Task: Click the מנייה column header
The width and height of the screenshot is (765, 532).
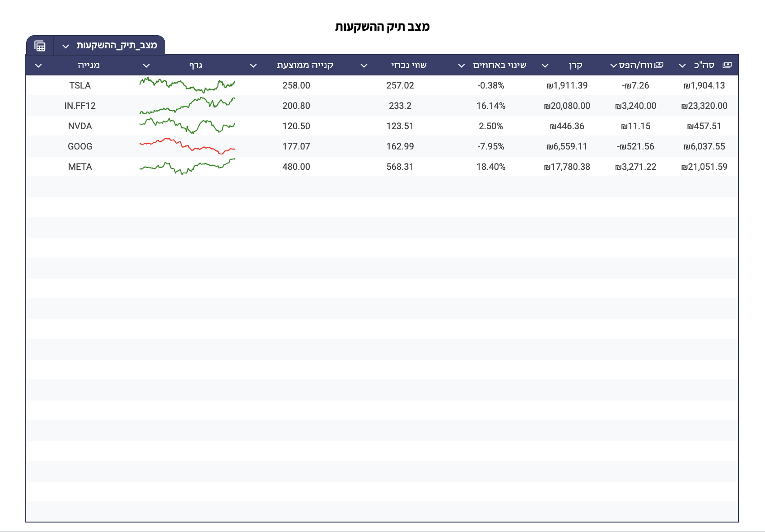Action: coord(89,65)
